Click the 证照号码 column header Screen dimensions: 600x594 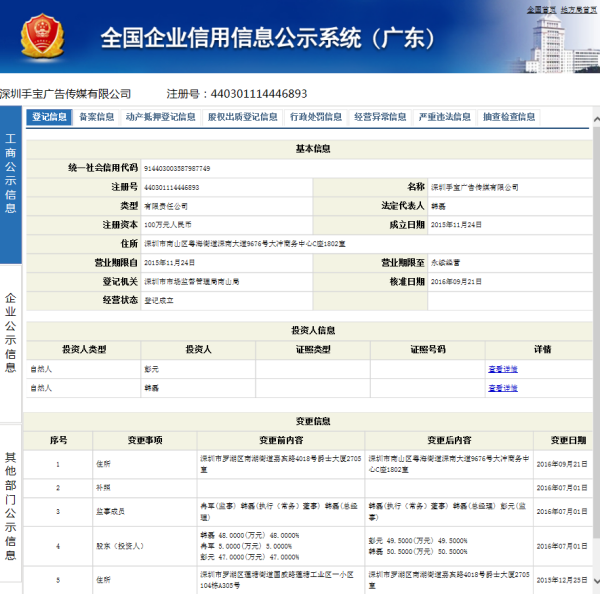tap(428, 349)
